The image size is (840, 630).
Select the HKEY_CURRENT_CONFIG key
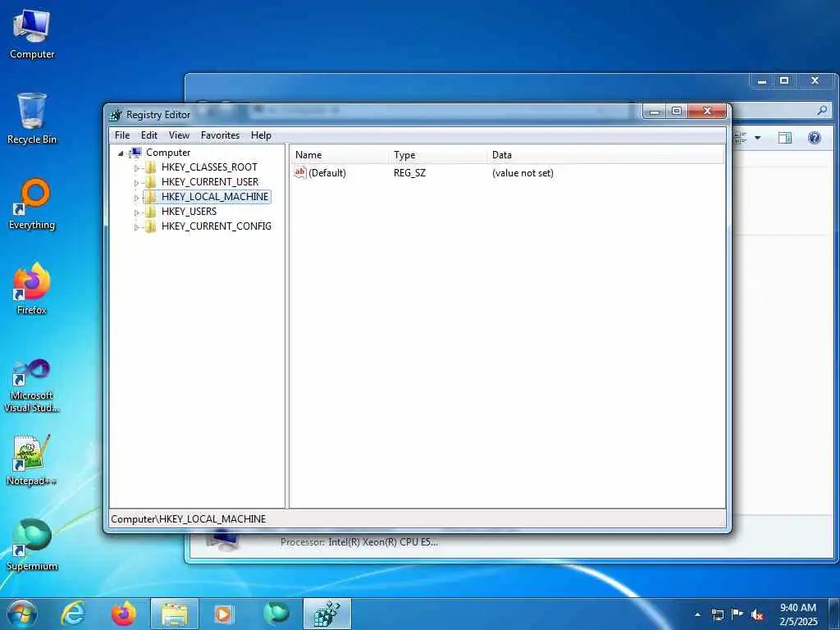(217, 226)
